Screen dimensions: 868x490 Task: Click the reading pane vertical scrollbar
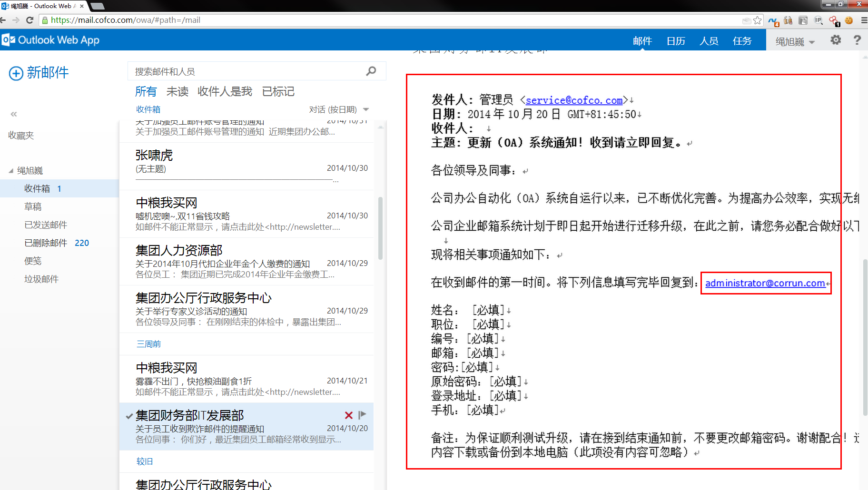(x=865, y=338)
